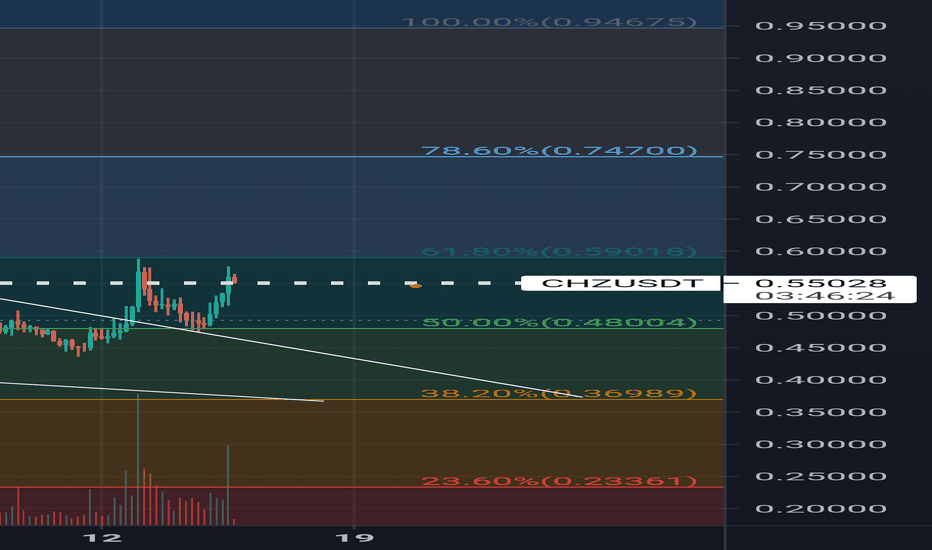
Task: Click the 61.80%(0.59018) Fibonacci level label
Action: pos(559,252)
